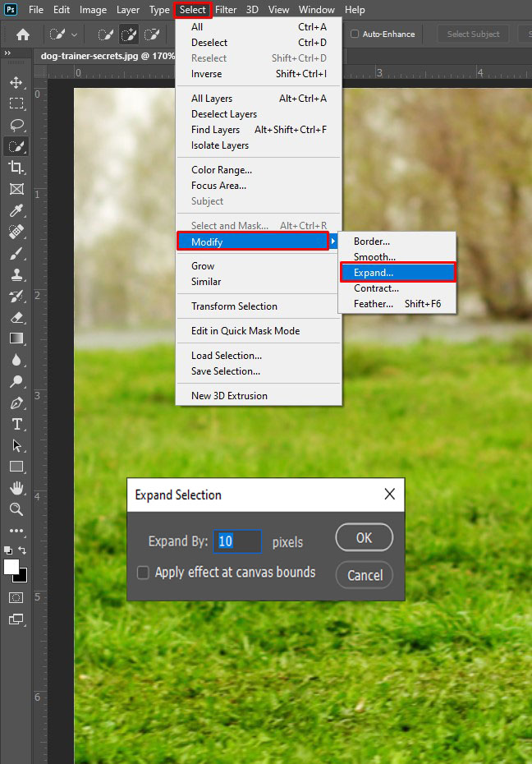532x764 pixels.
Task: Select the Horizontal Type tool
Action: pyautogui.click(x=16, y=424)
